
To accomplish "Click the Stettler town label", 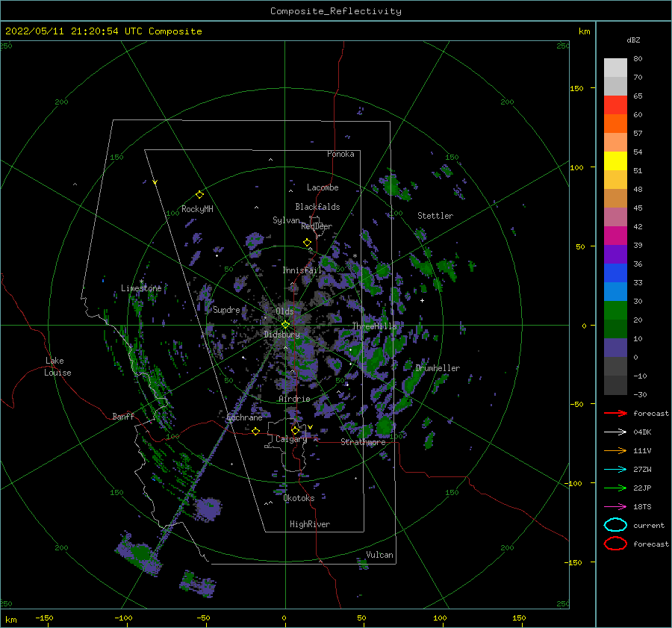I will point(435,216).
